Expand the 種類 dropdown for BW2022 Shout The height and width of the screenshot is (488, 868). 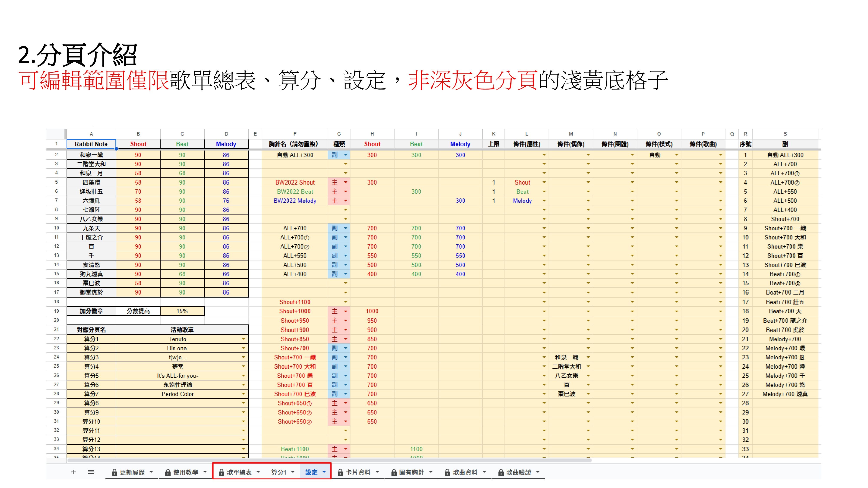click(345, 182)
